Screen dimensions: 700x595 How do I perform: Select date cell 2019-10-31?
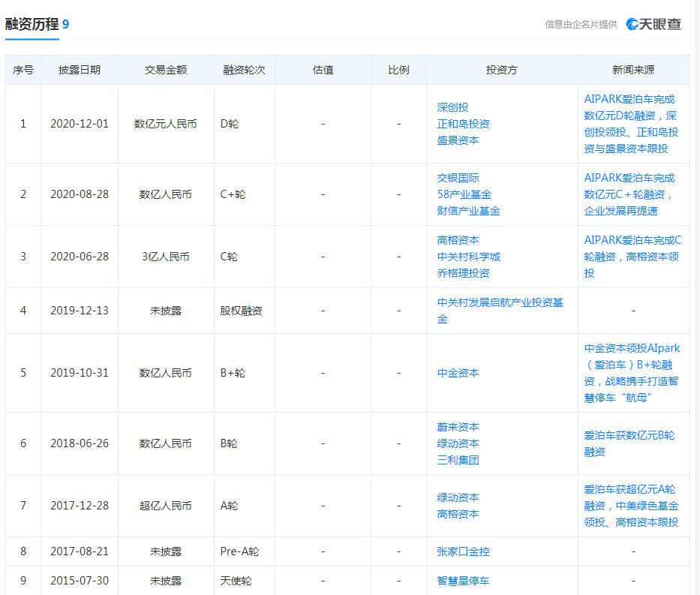tap(80, 373)
